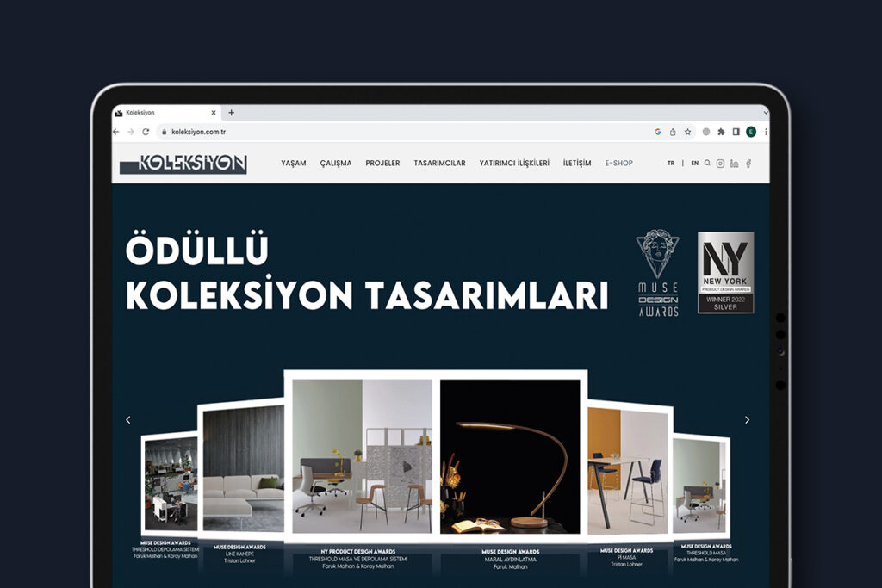
Task: Click 'NY PRODUCT DESIGN AWARDS' caption
Action: [358, 552]
